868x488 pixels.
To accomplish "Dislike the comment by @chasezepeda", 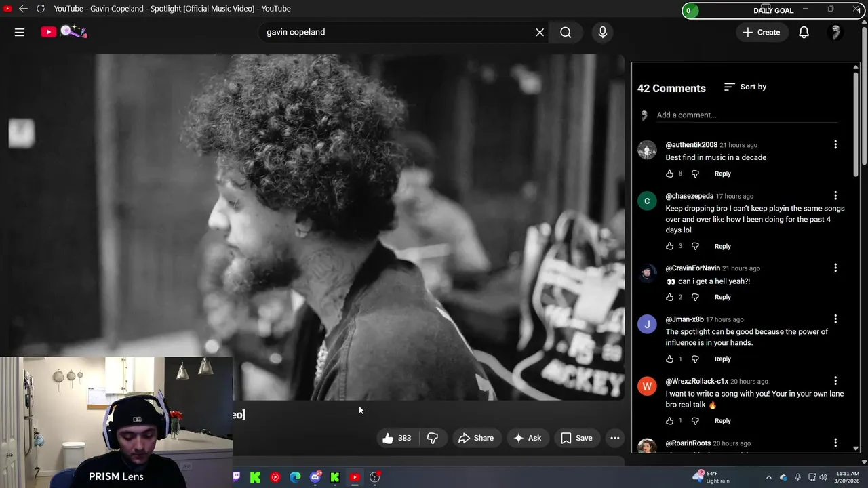I will tap(695, 246).
